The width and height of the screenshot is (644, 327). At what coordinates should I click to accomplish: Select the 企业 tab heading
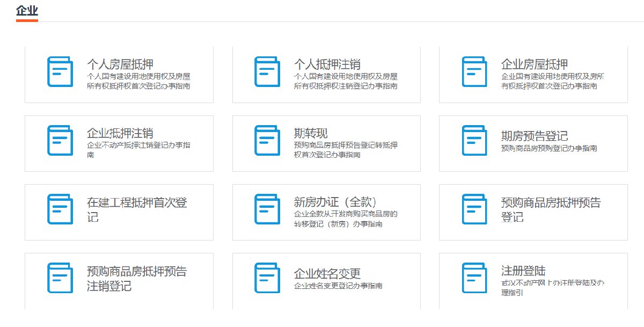(27, 10)
